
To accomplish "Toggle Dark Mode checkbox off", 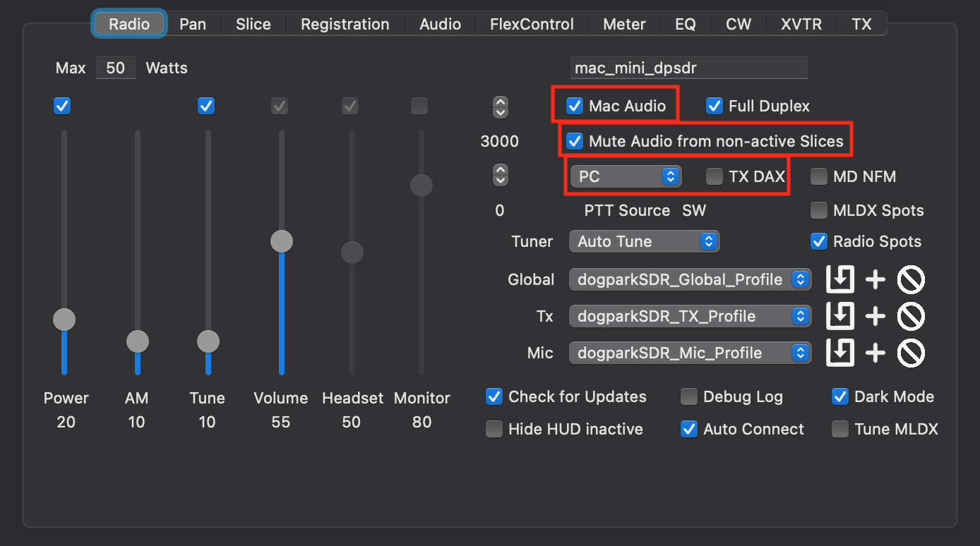I will (839, 397).
